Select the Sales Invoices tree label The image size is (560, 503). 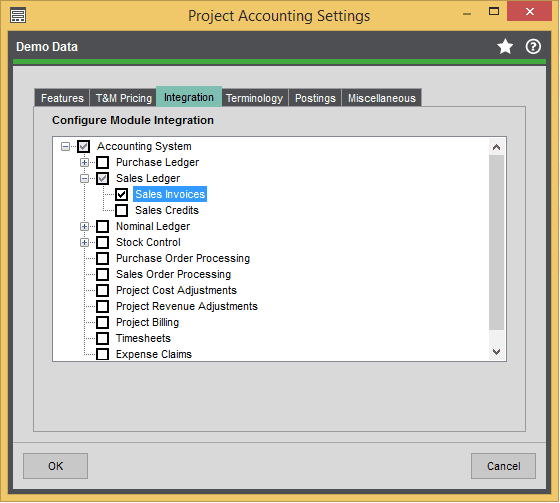170,194
